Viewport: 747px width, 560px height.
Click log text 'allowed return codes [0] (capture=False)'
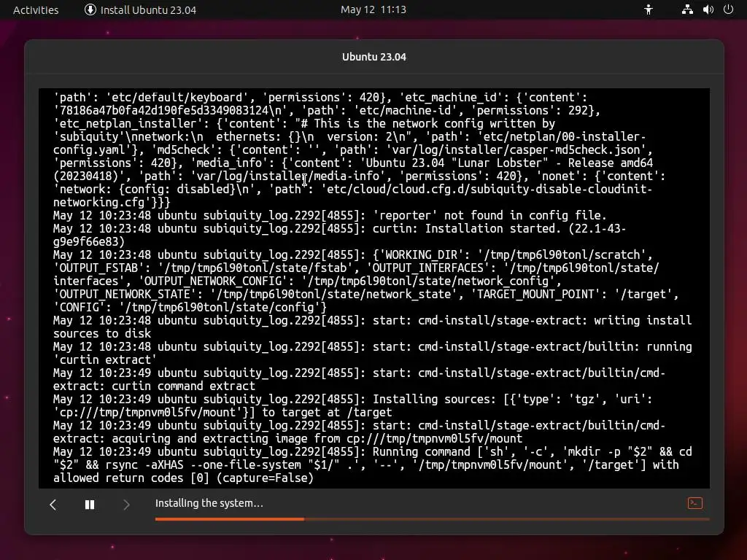coord(183,478)
